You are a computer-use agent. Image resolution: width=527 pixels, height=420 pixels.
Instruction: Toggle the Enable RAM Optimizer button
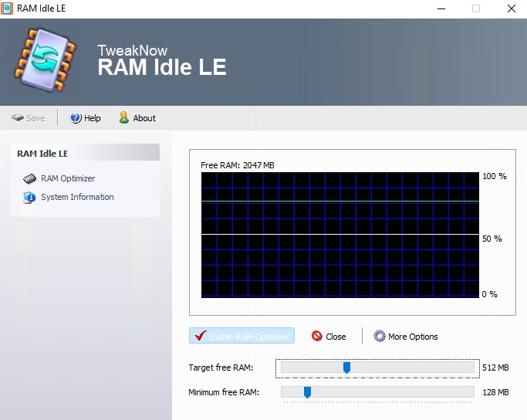tap(242, 336)
